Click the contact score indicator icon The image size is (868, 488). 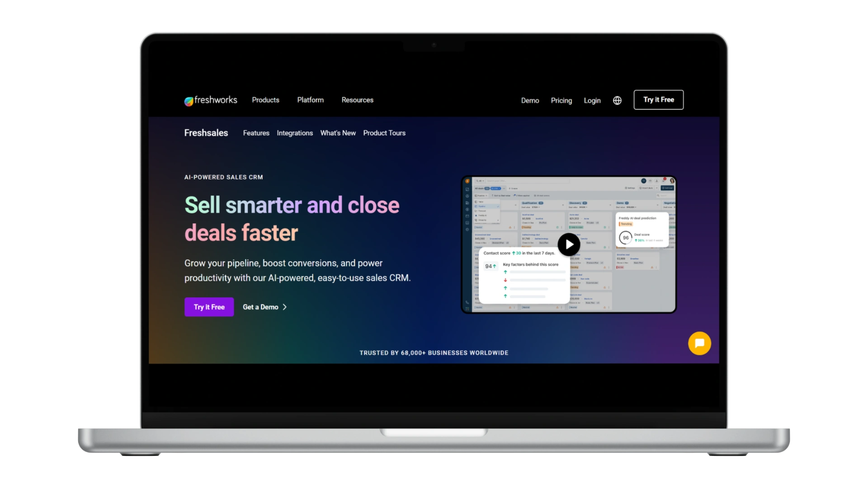click(x=491, y=266)
